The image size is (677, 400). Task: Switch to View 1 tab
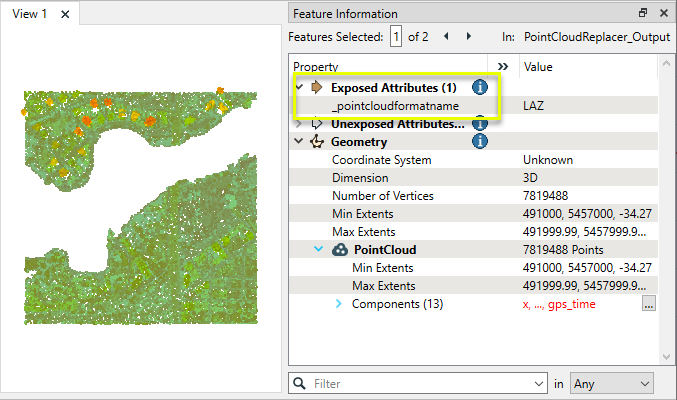[30, 14]
